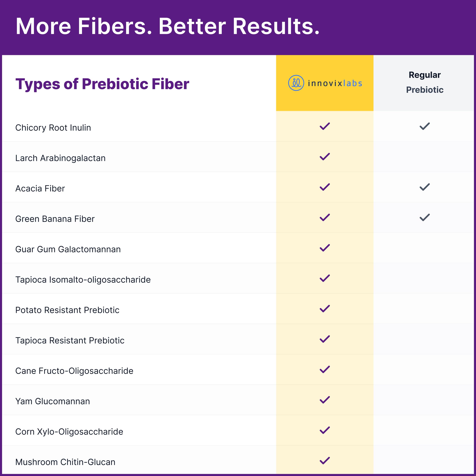Image resolution: width=476 pixels, height=476 pixels.
Task: Select the innovixlabs wordmark text in the header
Action: point(335,83)
